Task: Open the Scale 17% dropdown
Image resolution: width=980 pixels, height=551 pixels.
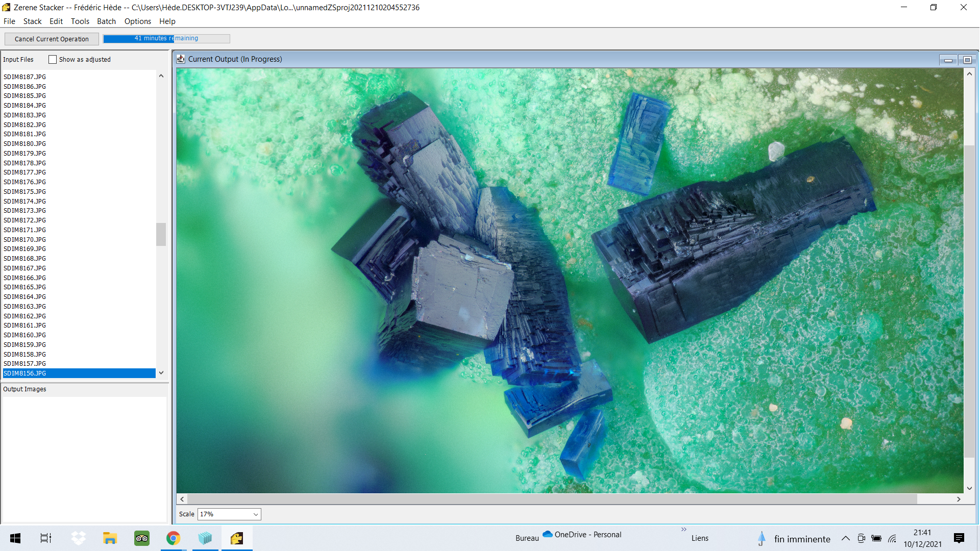Action: coord(229,514)
